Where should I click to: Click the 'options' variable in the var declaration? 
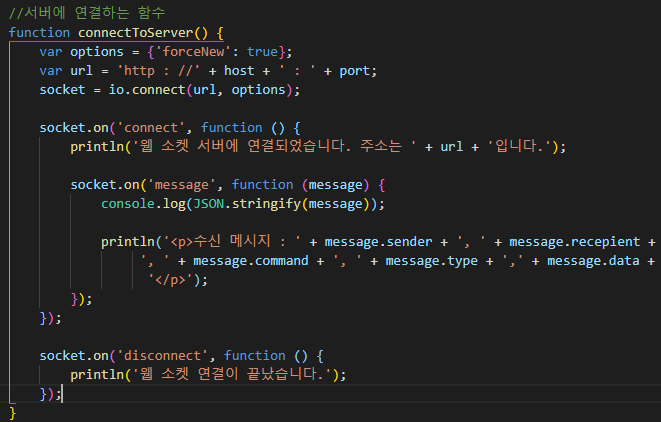coord(97,52)
